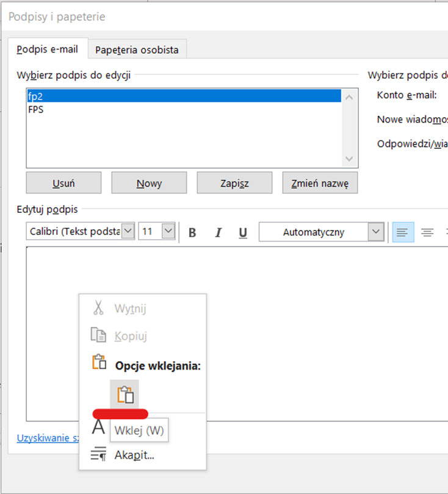Screen dimensions: 448x494
Task: Open the Calibri font name dropdown
Action: click(x=128, y=232)
